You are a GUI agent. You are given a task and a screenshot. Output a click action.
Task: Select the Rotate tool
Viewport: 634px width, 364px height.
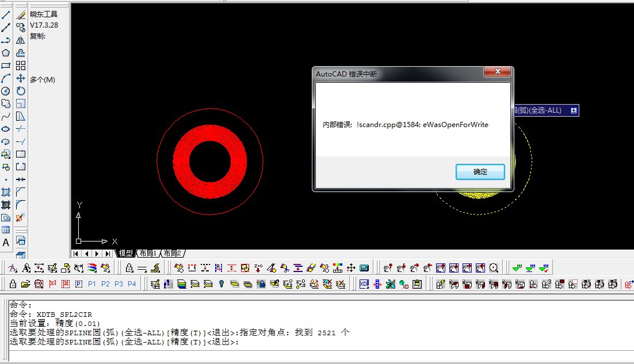tap(21, 91)
